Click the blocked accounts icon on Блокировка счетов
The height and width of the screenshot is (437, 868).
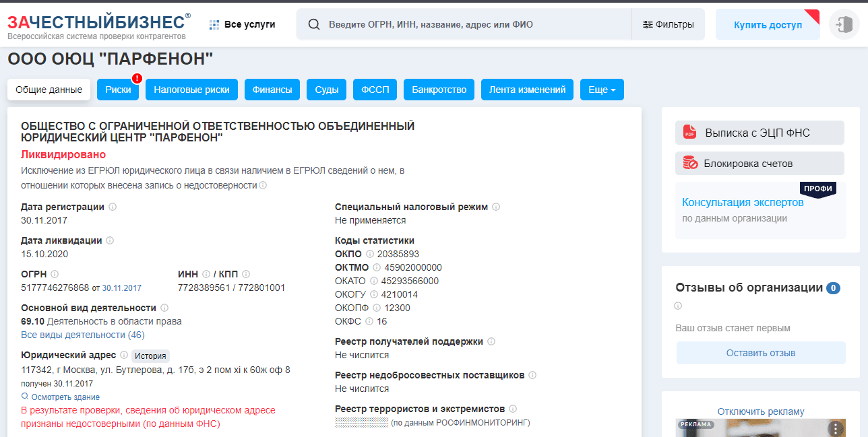689,163
